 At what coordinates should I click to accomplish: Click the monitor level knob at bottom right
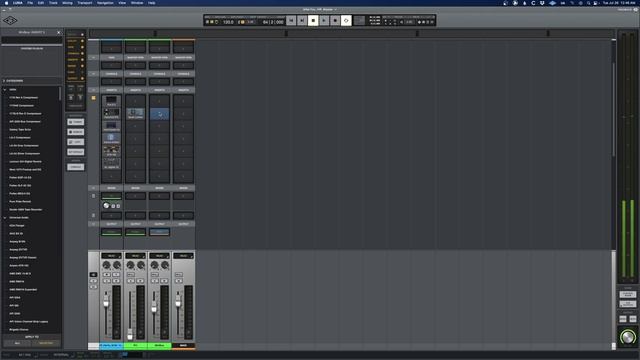click(x=628, y=337)
